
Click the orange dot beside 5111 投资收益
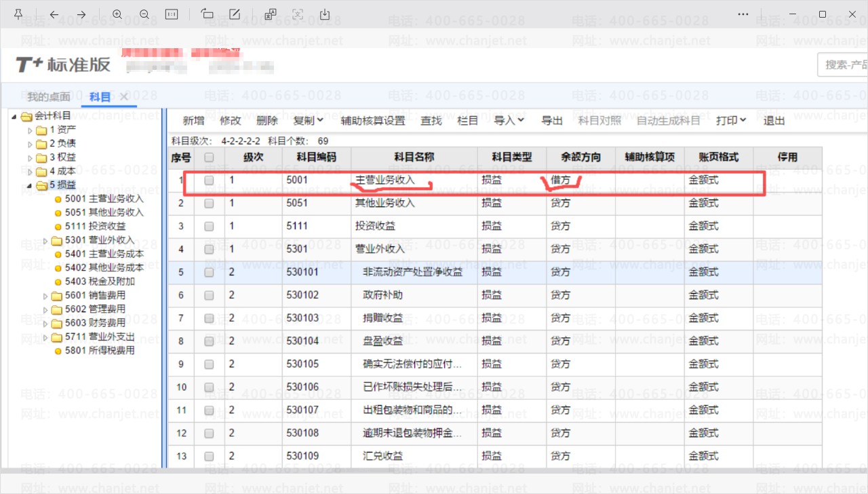(58, 227)
